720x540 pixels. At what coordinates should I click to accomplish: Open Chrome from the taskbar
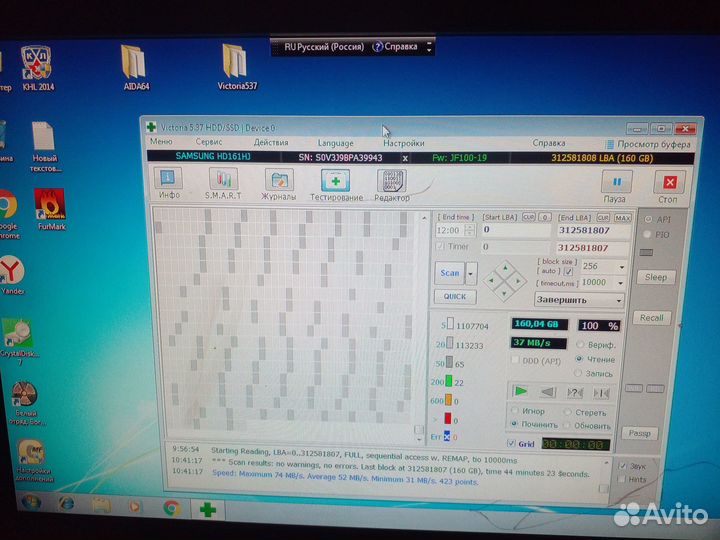(172, 508)
